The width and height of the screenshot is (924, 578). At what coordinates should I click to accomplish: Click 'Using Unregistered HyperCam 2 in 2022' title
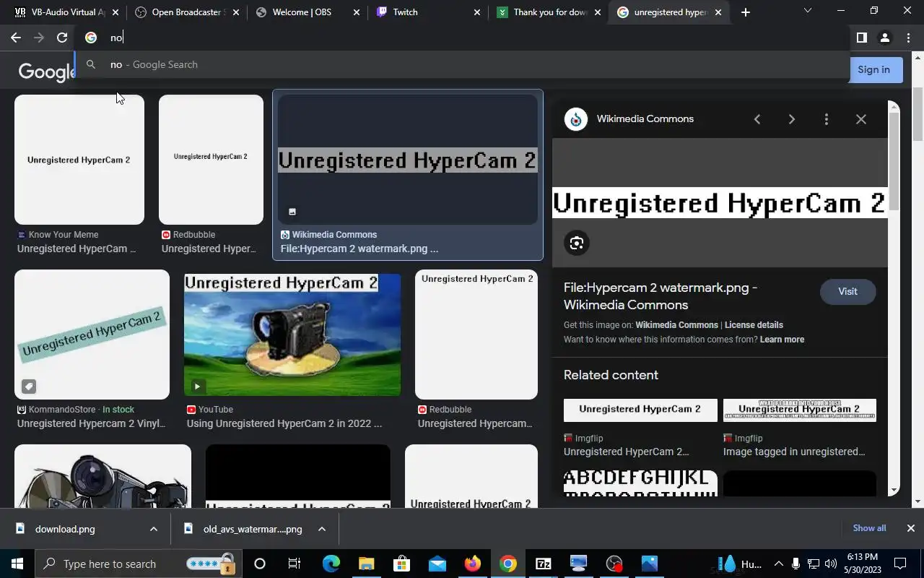click(284, 423)
